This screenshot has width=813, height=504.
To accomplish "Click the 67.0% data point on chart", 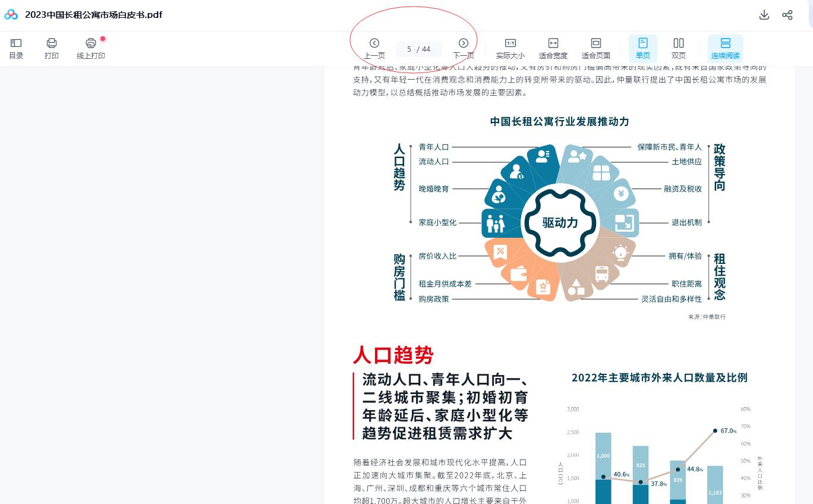I will pos(715,430).
